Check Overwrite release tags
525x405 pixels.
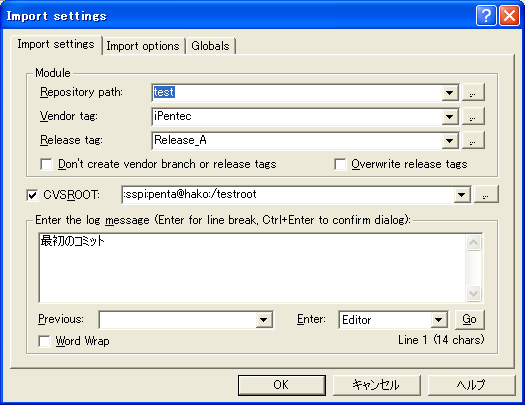click(x=340, y=164)
